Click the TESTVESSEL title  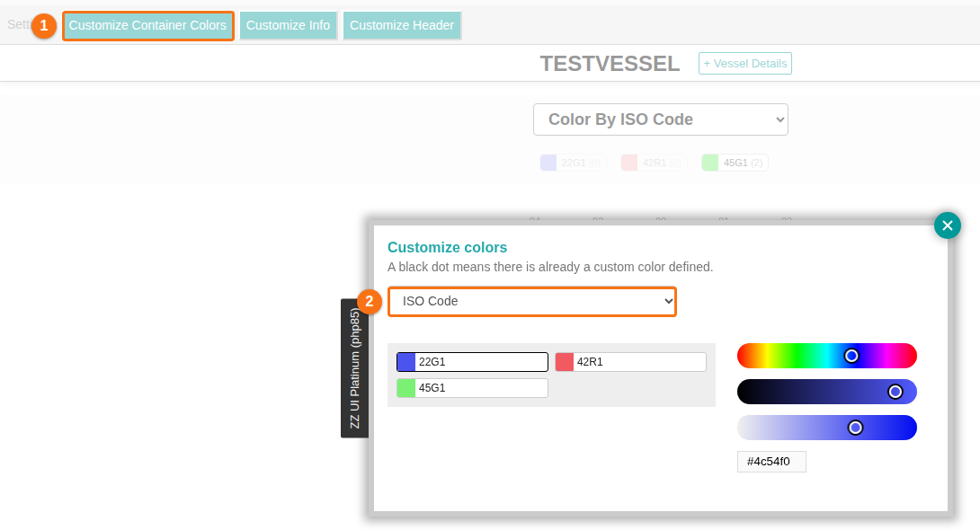coord(610,64)
